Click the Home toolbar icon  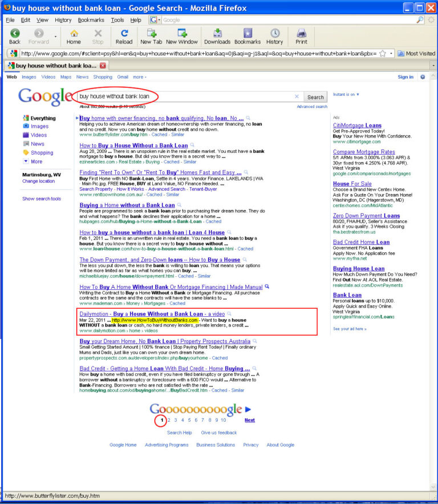(74, 34)
